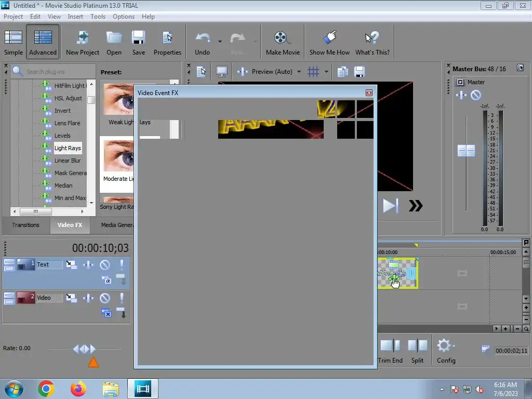Viewport: 532px width, 399px height.
Task: Switch to Advanced mode
Action: [43, 42]
